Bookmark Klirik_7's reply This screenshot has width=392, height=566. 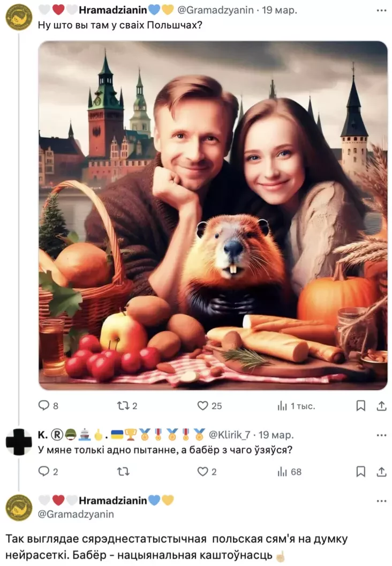(361, 472)
